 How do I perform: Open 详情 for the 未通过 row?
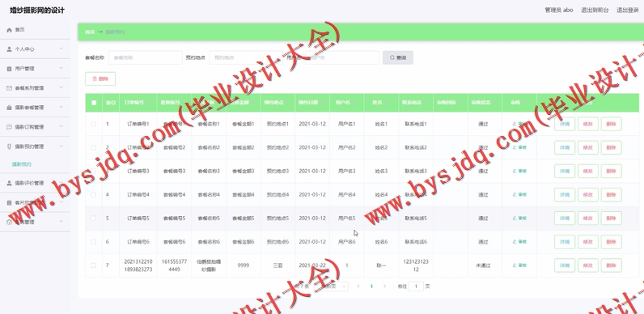coord(565,265)
